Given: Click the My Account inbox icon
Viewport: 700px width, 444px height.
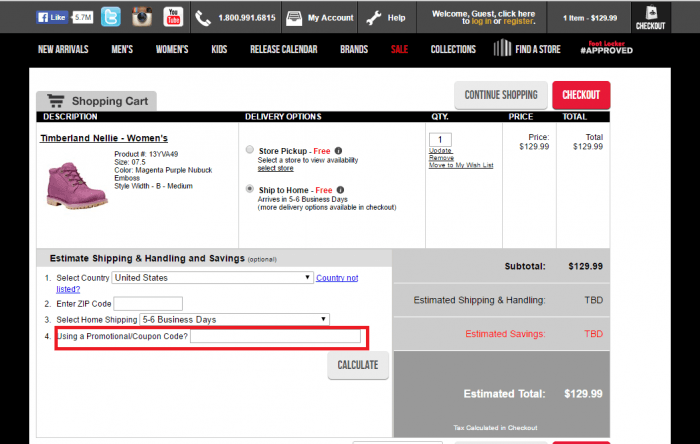Looking at the screenshot, I should [x=294, y=18].
